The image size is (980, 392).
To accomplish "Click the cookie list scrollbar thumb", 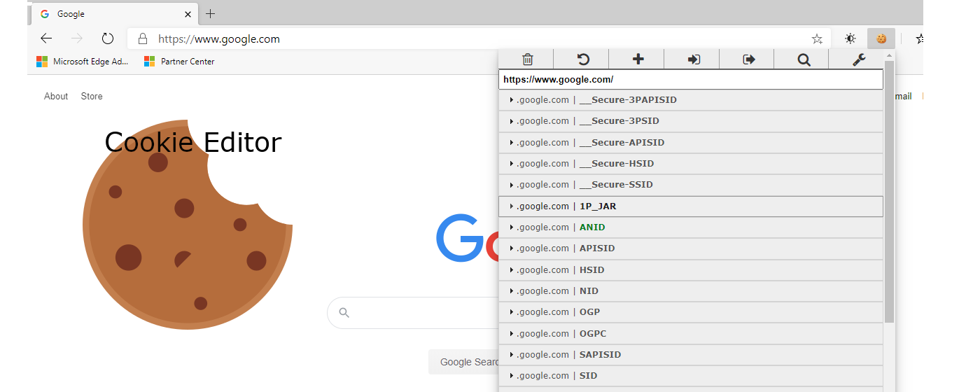I will pos(889,192).
